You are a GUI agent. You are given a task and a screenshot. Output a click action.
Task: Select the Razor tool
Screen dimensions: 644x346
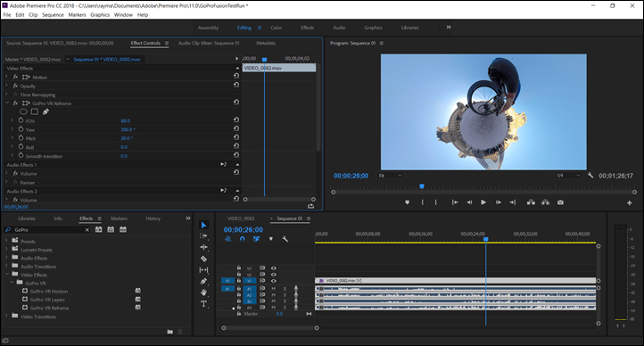(203, 259)
